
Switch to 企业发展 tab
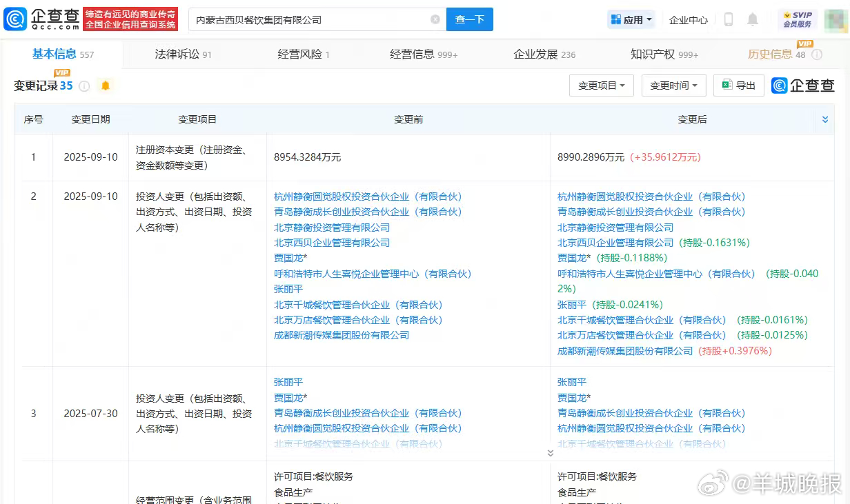coord(544,54)
